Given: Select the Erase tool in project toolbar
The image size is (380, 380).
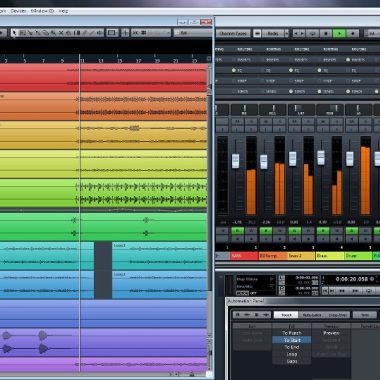Looking at the screenshot, I should (45, 33).
